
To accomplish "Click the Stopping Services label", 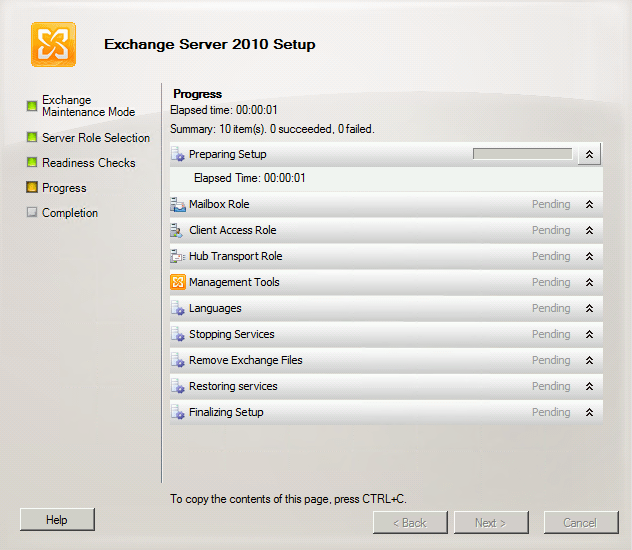I will click(232, 334).
